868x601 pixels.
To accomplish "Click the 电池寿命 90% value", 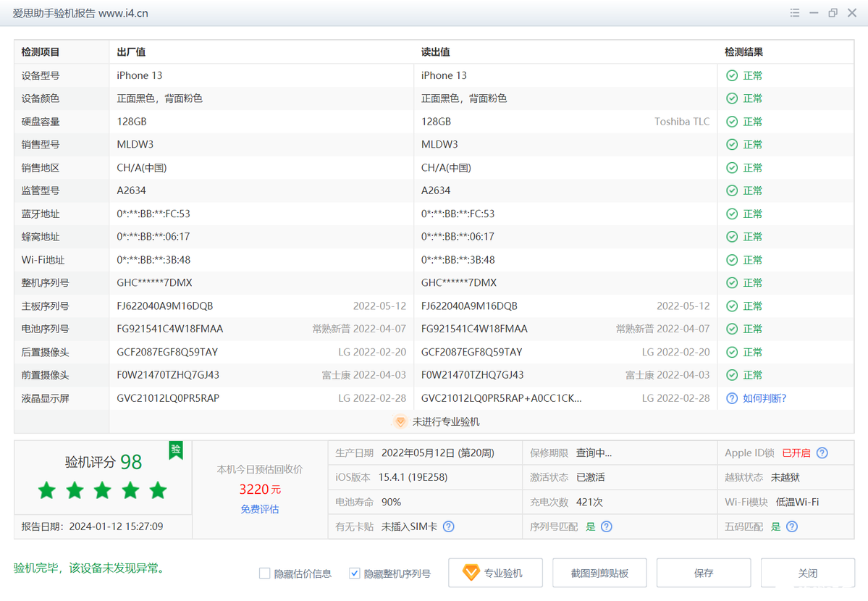I will pos(392,503).
